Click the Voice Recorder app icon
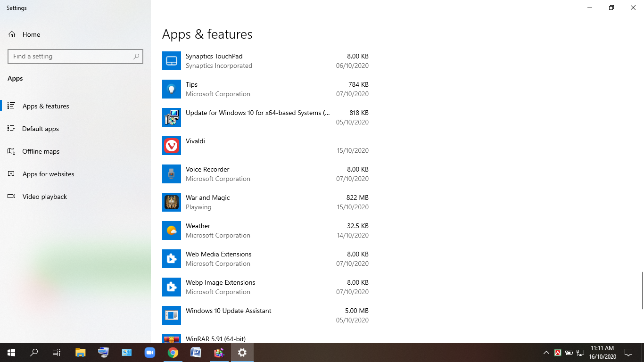The width and height of the screenshot is (644, 362). 172,174
